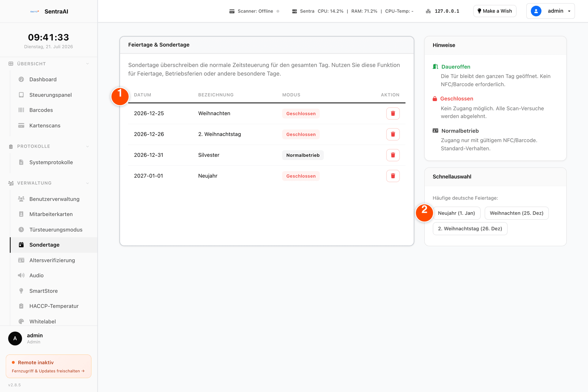Click the blue admin avatar icon
The width and height of the screenshot is (588, 392).
coord(536,11)
